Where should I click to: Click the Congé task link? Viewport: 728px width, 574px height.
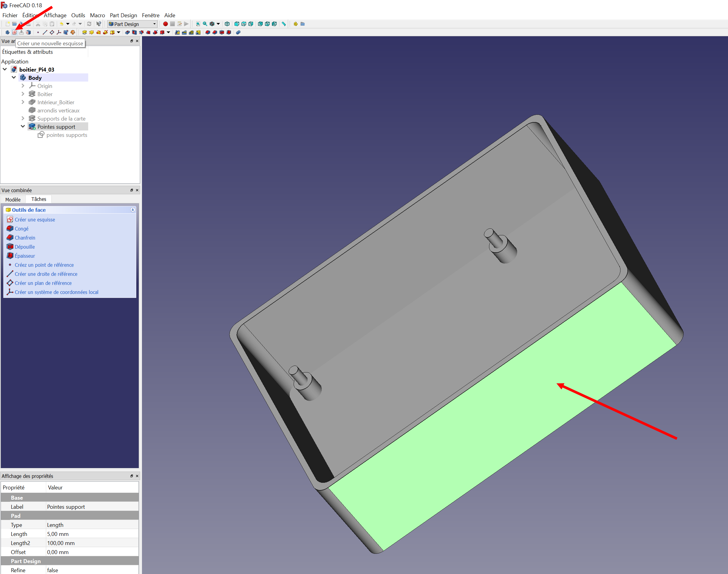[21, 228]
